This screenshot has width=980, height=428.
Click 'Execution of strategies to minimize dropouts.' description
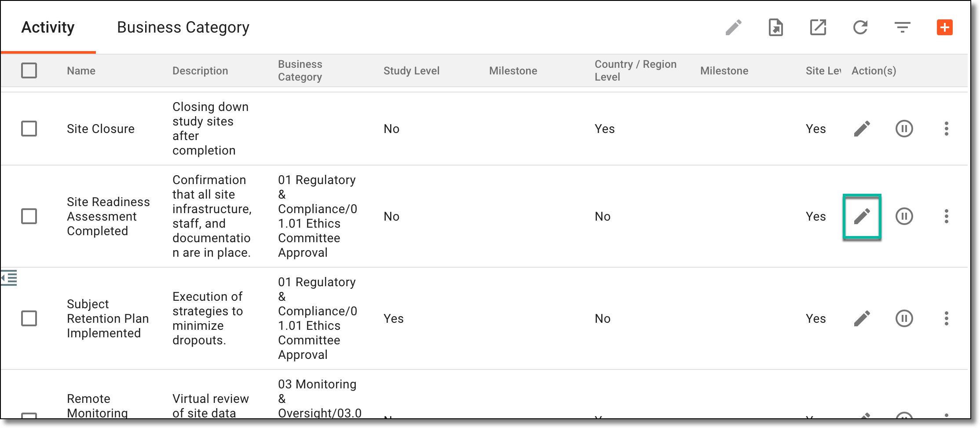[x=208, y=318]
